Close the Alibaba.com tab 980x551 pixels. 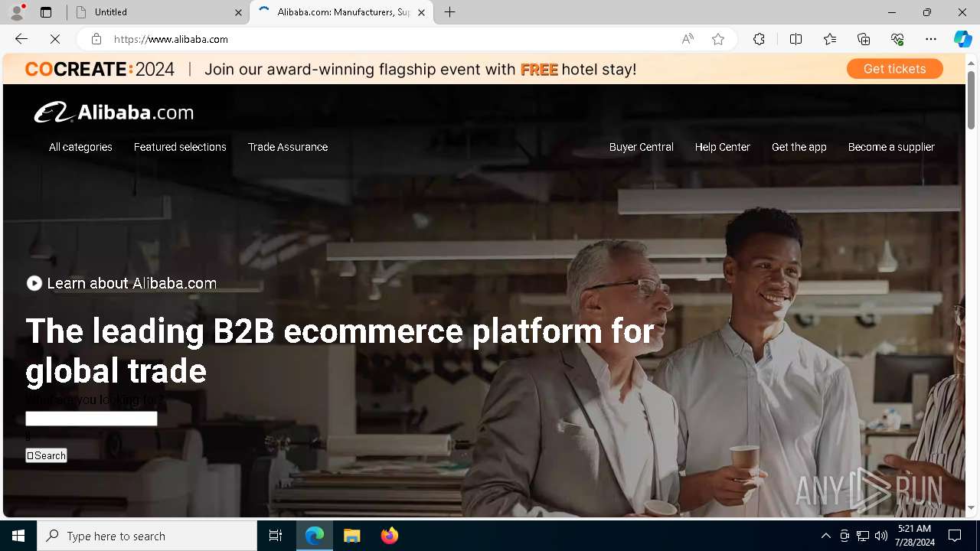[421, 12]
